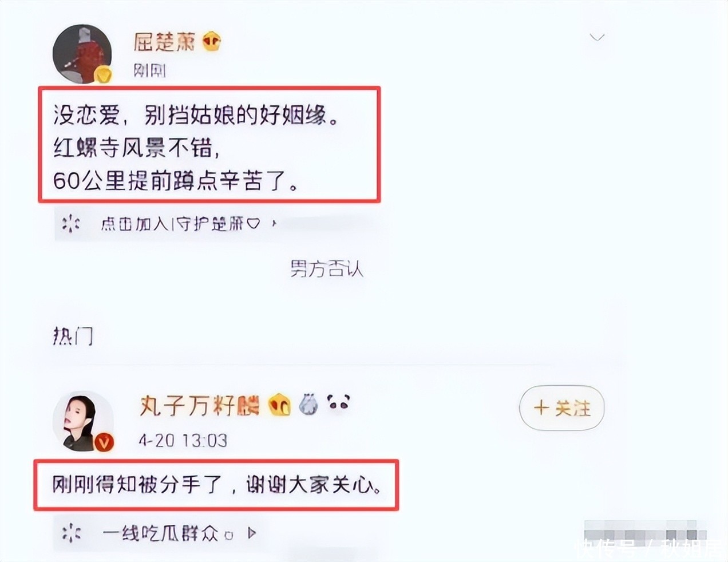Click the 丸子万籽麟 username

pyautogui.click(x=199, y=406)
